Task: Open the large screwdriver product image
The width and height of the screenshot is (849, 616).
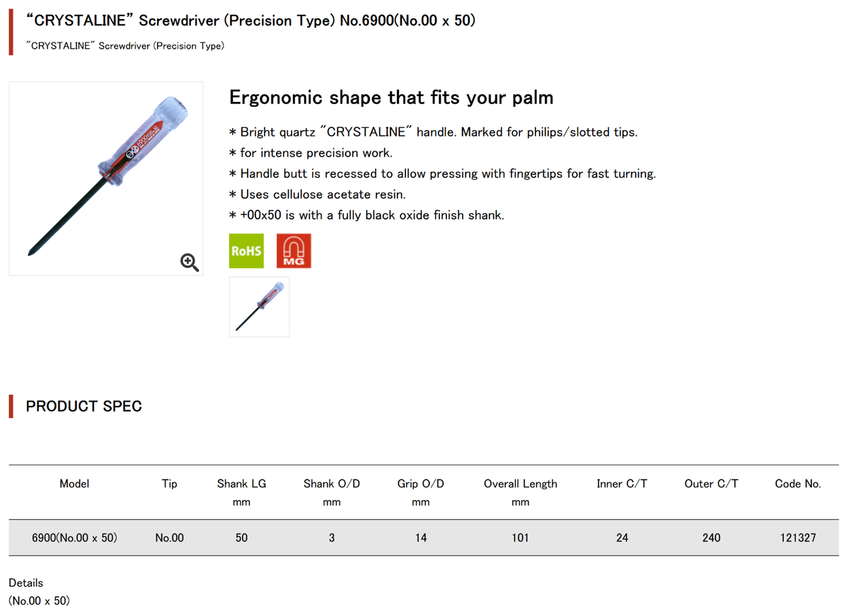Action: (106, 178)
